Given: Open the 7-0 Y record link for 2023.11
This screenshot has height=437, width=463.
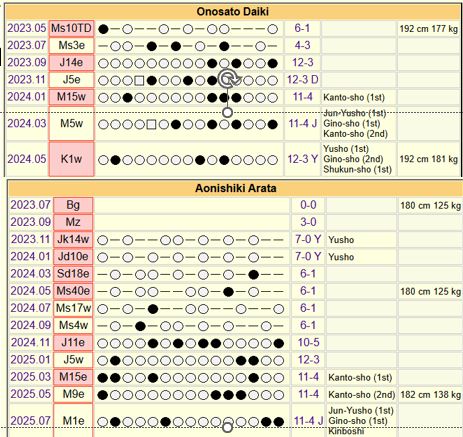Looking at the screenshot, I should click(308, 239).
